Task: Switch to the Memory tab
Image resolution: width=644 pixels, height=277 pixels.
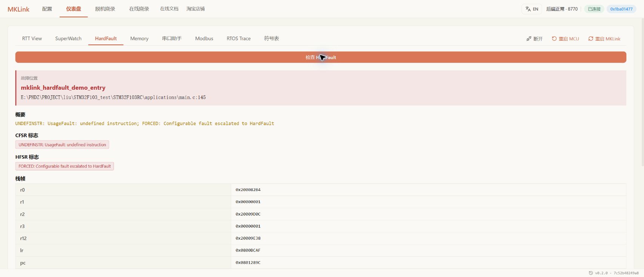Action: (139, 38)
